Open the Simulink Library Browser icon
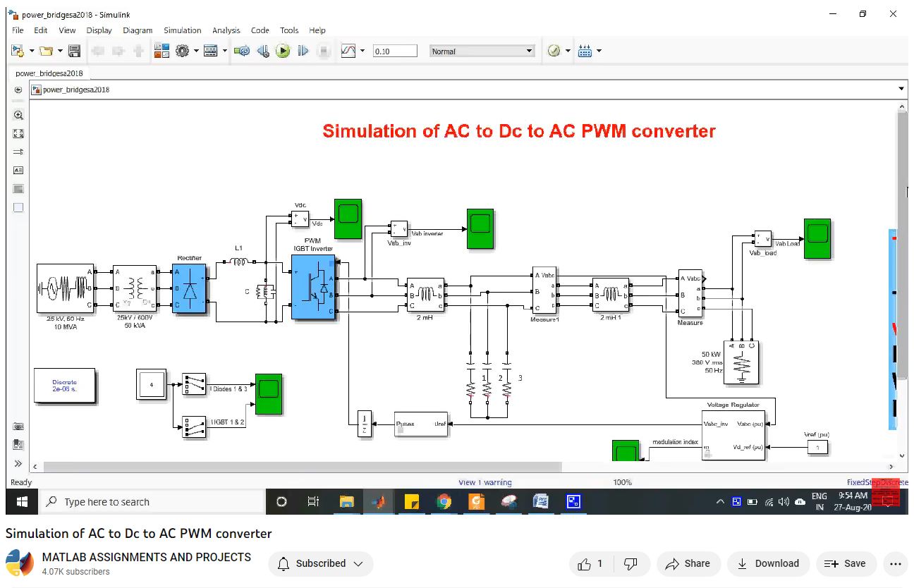 162,50
